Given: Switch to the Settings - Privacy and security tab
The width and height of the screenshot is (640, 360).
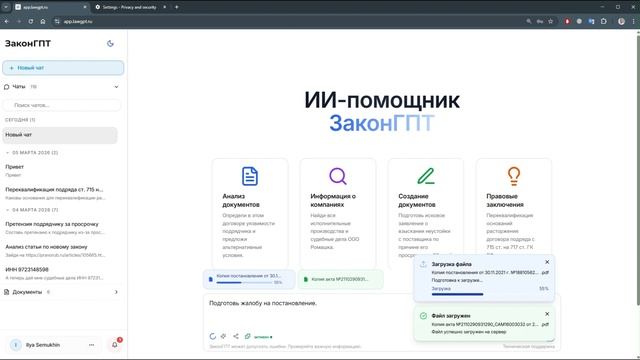Looking at the screenshot, I should click(130, 7).
